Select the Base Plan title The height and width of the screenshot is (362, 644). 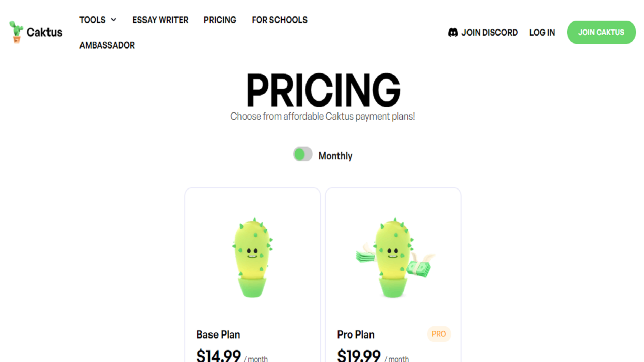218,335
